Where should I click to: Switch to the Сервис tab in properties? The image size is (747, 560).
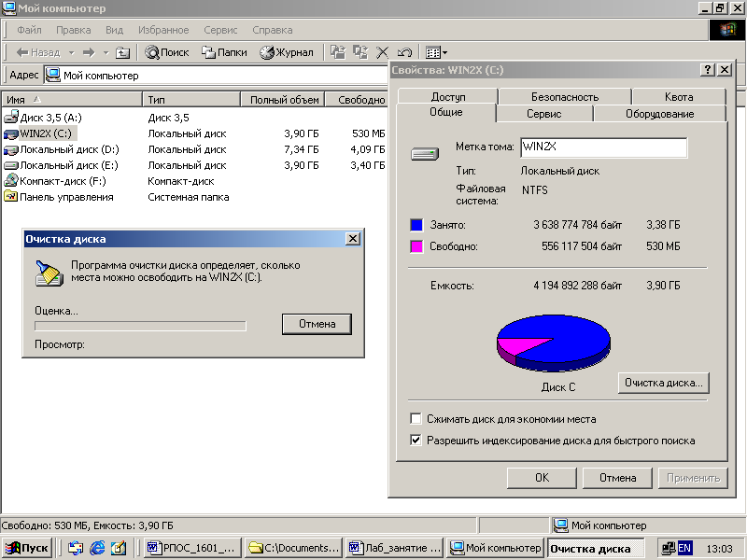point(544,114)
